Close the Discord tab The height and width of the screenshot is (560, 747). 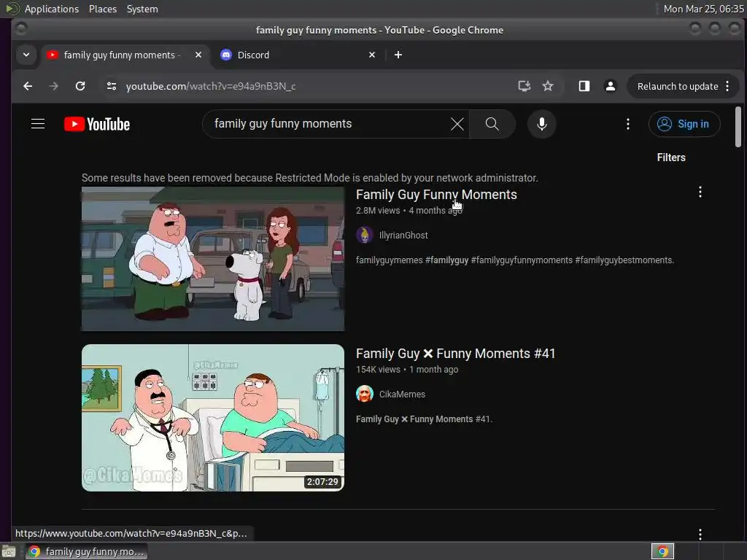click(x=372, y=55)
